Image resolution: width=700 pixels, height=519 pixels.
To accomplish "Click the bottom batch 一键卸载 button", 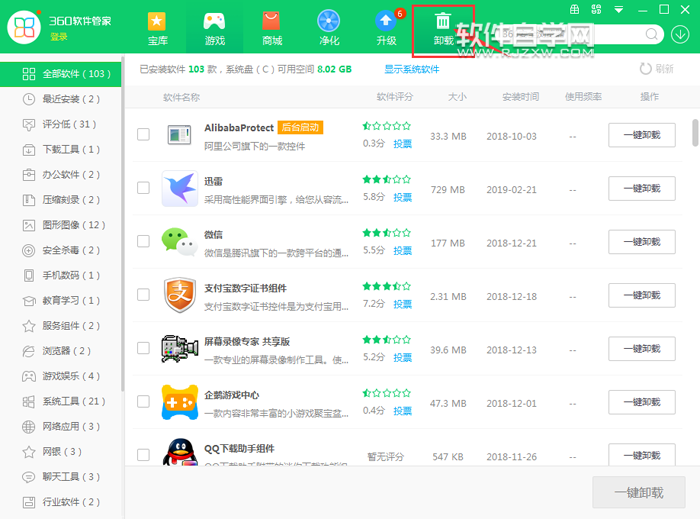I will click(x=639, y=492).
